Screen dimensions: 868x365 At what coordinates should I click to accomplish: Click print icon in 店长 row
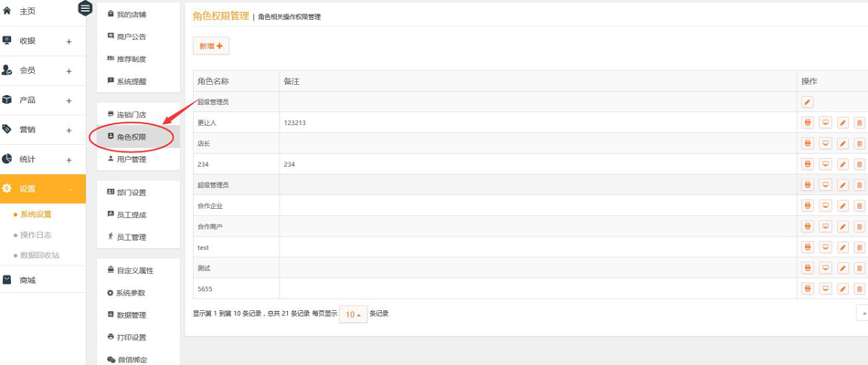pyautogui.click(x=807, y=143)
